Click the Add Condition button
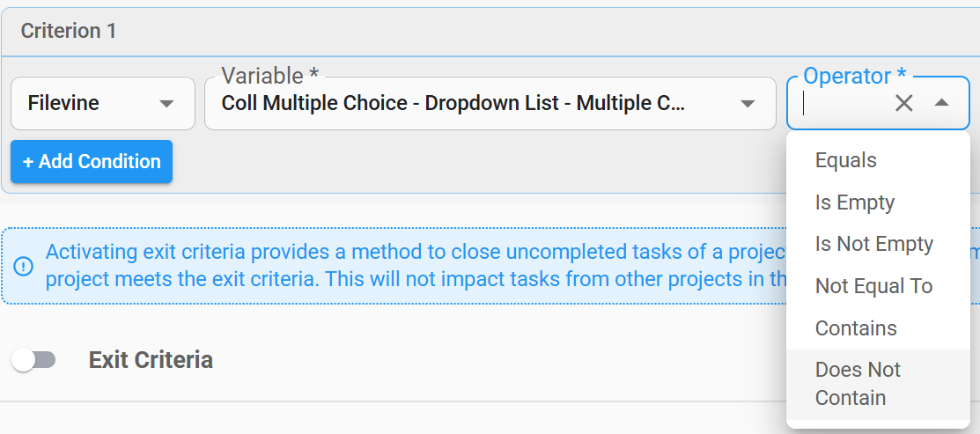This screenshot has width=980, height=434. (x=92, y=162)
